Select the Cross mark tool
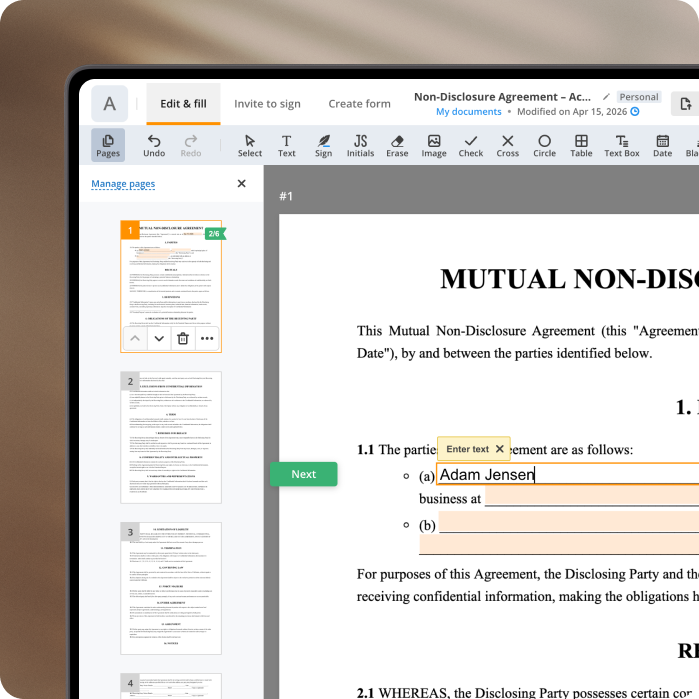 click(507, 145)
